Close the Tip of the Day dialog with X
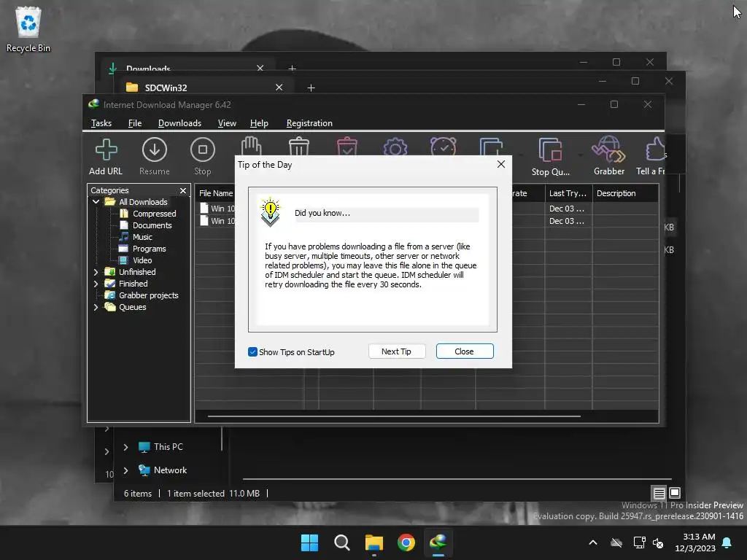Viewport: 747px width, 560px height. pyautogui.click(x=500, y=164)
